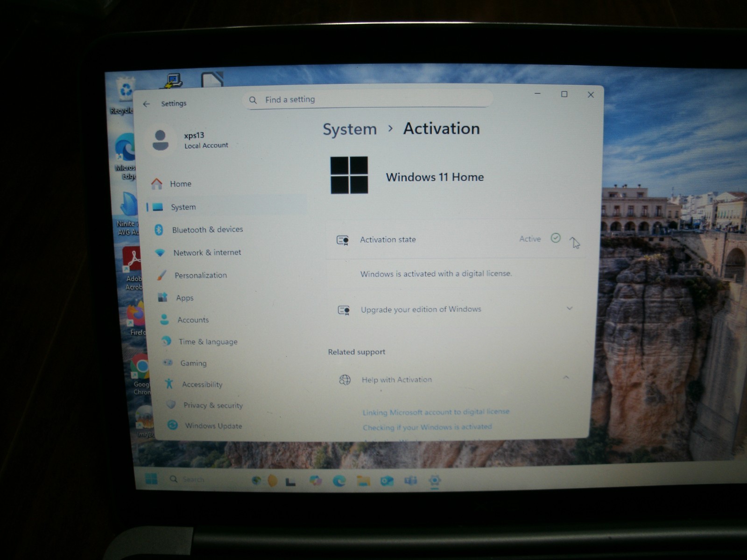Image resolution: width=747 pixels, height=560 pixels.
Task: Open Microsoft Teams from the taskbar
Action: point(410,481)
